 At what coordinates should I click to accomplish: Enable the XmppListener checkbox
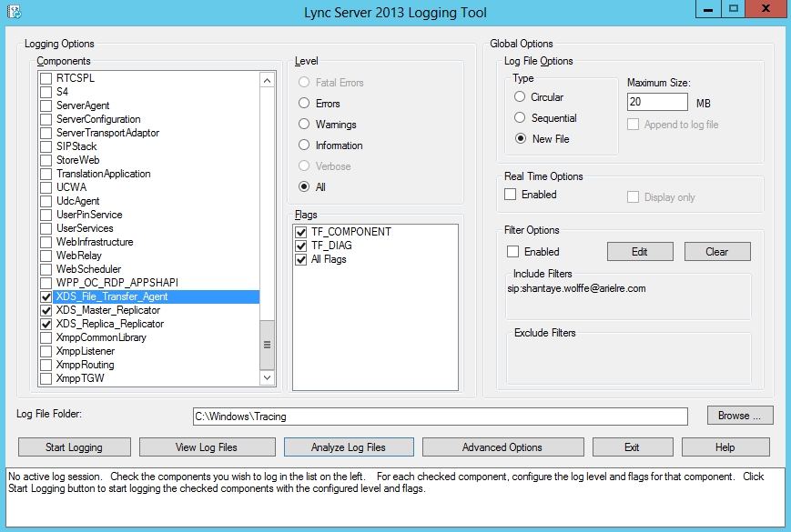pyautogui.click(x=46, y=351)
